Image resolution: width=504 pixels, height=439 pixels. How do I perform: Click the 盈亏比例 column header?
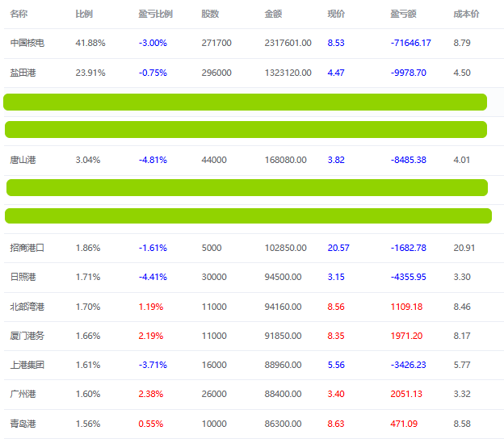pyautogui.click(x=156, y=14)
